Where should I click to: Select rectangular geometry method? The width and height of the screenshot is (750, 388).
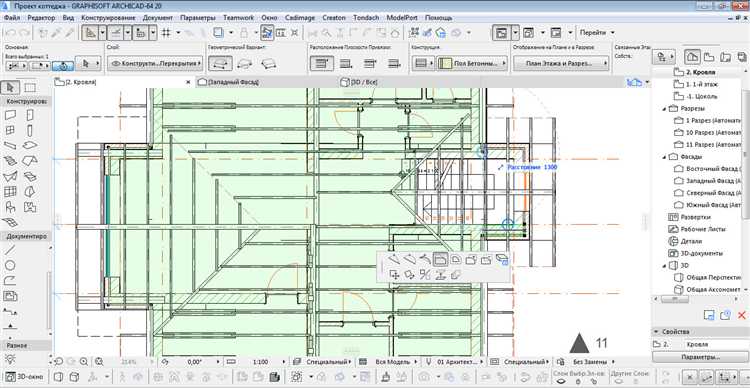244,63
